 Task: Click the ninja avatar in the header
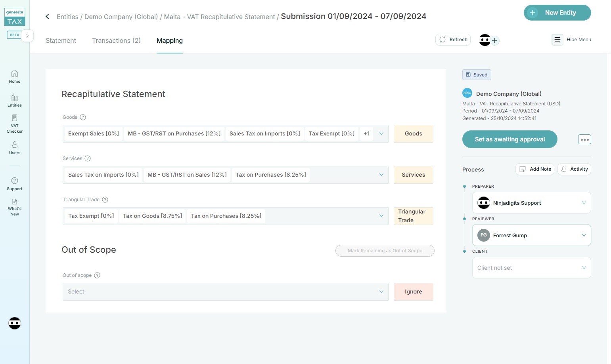[x=485, y=40]
